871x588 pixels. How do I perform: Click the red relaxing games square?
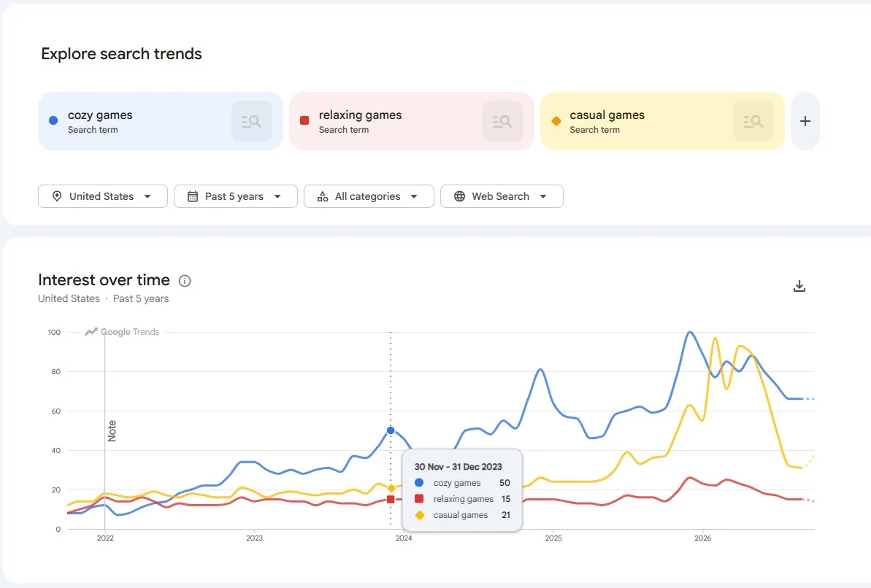[304, 120]
